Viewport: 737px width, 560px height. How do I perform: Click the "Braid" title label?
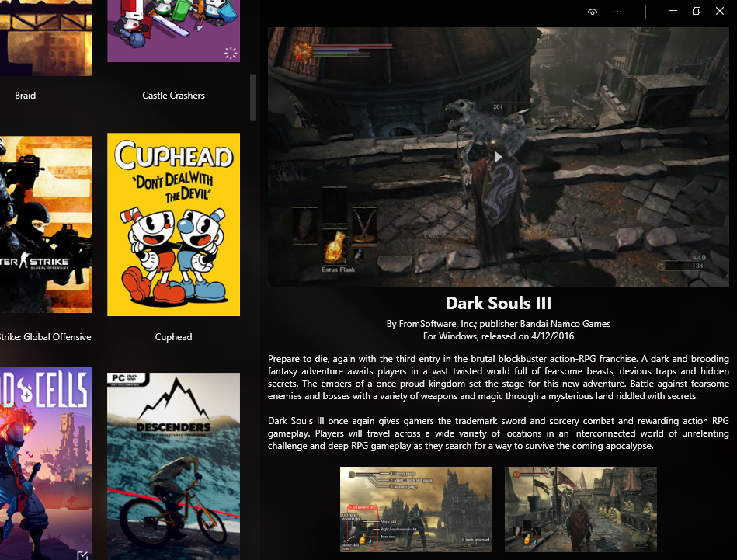pyautogui.click(x=26, y=96)
